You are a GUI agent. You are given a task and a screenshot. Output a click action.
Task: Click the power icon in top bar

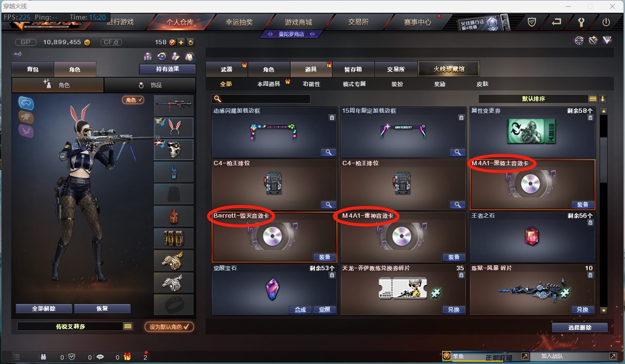[x=606, y=22]
